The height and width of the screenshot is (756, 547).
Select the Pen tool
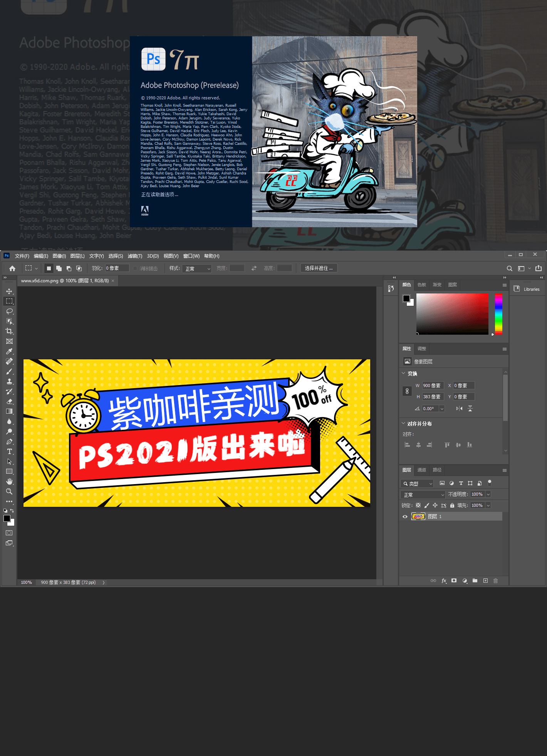point(9,441)
